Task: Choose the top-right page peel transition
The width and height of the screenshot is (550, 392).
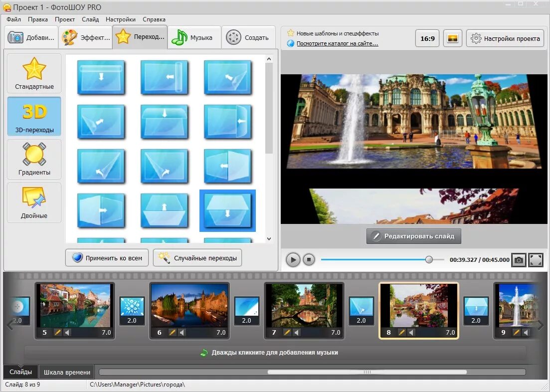Action: point(228,78)
